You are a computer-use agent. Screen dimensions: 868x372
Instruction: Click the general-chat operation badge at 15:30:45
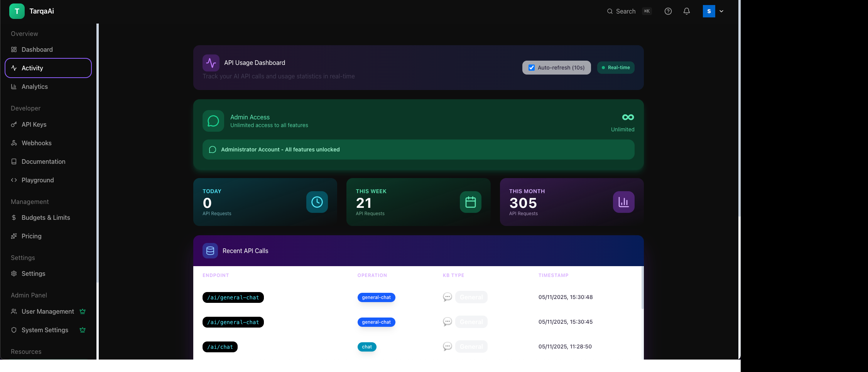click(377, 322)
